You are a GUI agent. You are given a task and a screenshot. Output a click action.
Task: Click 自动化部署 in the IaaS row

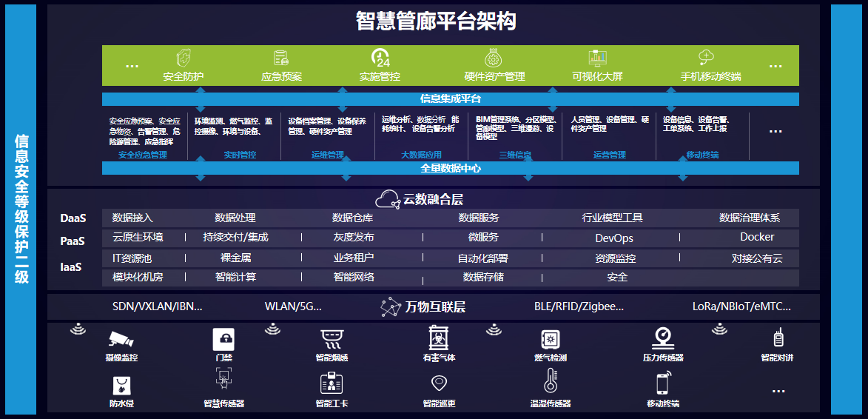pos(483,258)
